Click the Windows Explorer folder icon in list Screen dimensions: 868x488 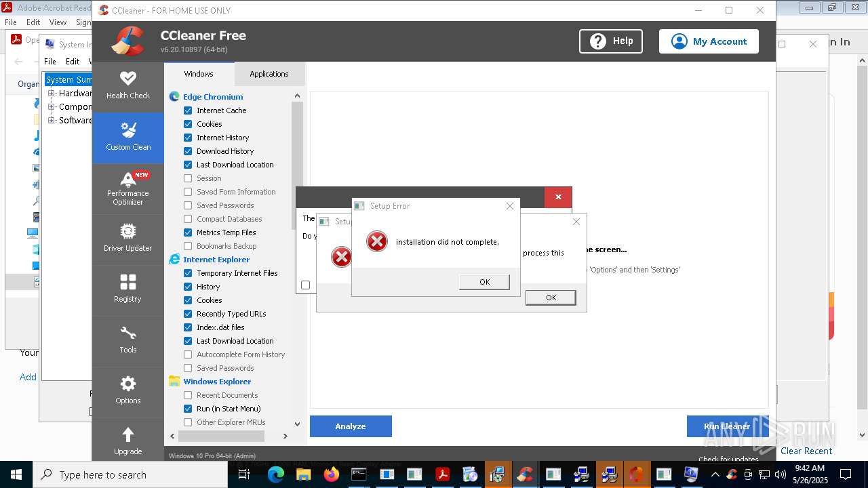pyautogui.click(x=174, y=382)
